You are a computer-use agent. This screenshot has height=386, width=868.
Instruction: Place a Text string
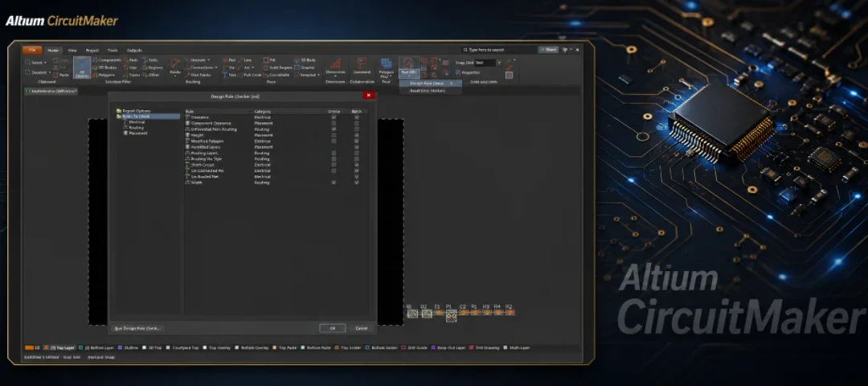(x=228, y=74)
